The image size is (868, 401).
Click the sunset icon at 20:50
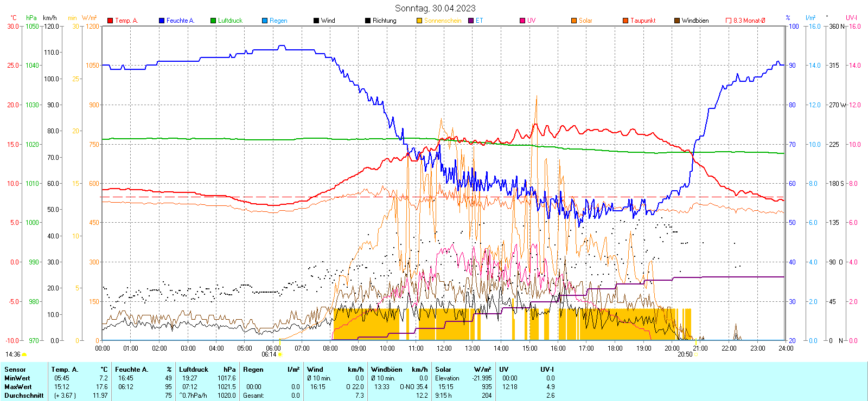coord(696,354)
